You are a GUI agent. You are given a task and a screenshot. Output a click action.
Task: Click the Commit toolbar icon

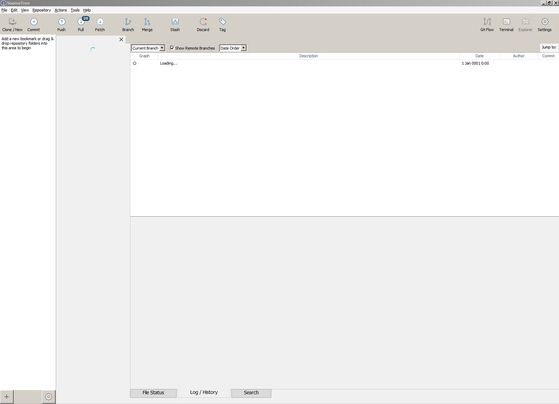(x=34, y=25)
